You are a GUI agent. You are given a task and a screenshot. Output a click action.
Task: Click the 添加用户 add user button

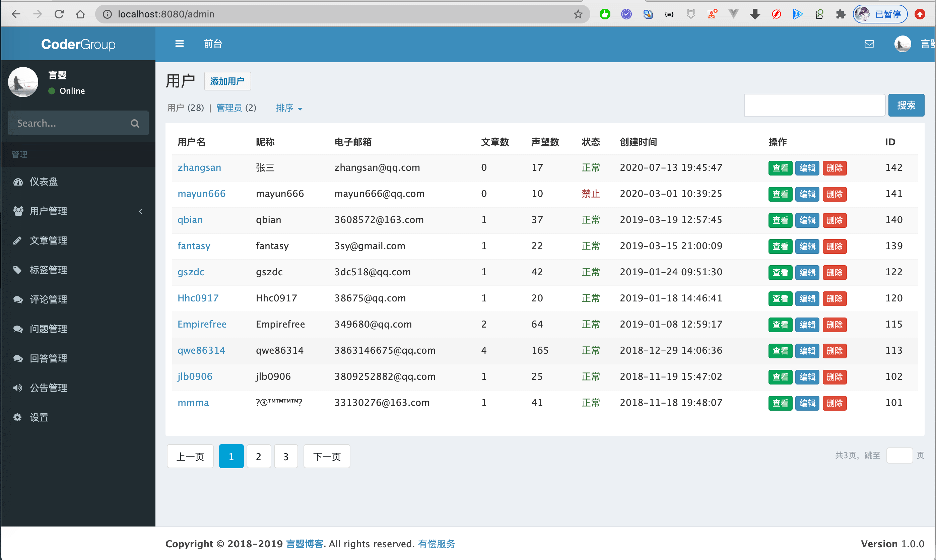tap(227, 81)
